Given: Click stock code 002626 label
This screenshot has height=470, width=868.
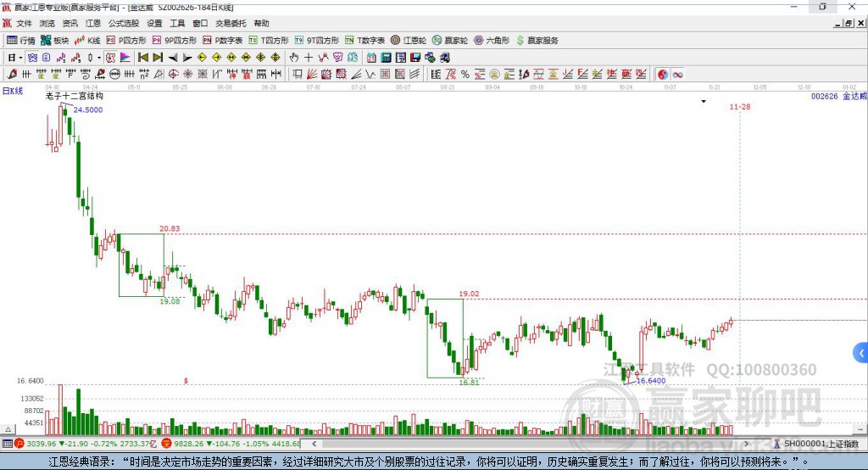Looking at the screenshot, I should coord(824,96).
